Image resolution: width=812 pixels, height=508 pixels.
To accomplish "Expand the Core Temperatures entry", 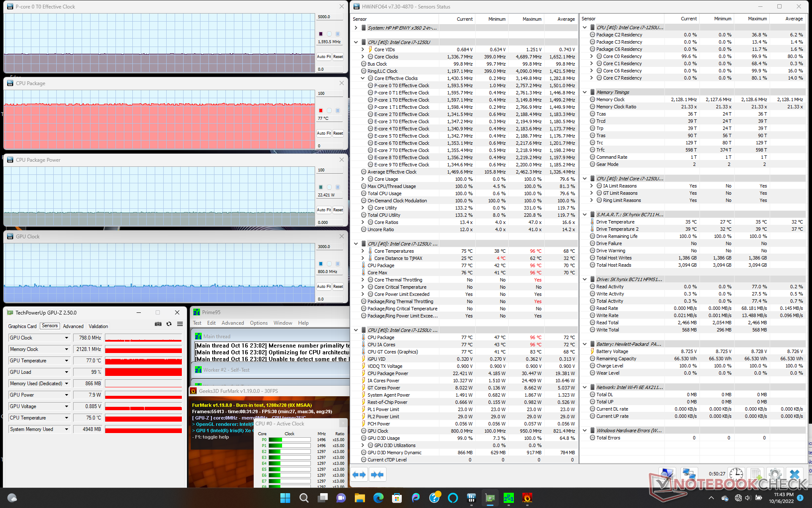I will pyautogui.click(x=362, y=251).
